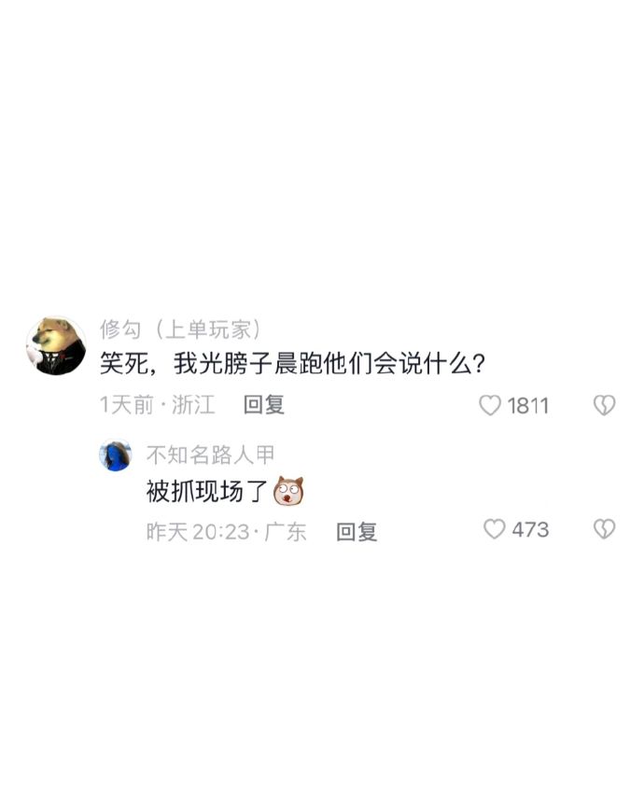This screenshot has height=812, width=644.
Task: Like the comment with 1811 likes
Action: click(490, 405)
